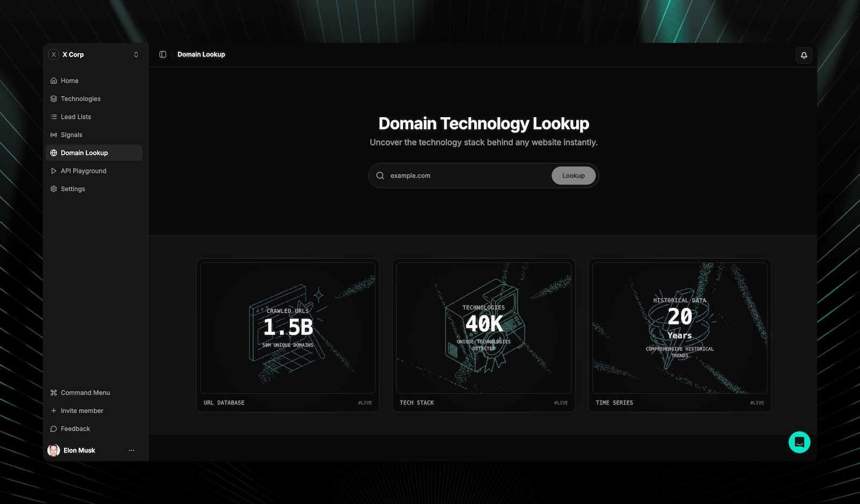Click the Feedback menu entry

coord(75,428)
